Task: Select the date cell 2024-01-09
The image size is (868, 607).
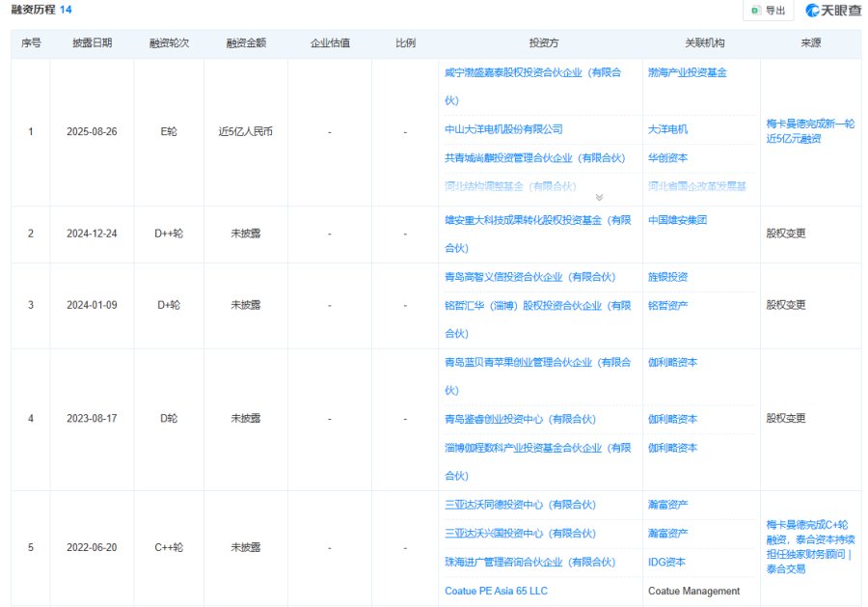Action: [92, 305]
